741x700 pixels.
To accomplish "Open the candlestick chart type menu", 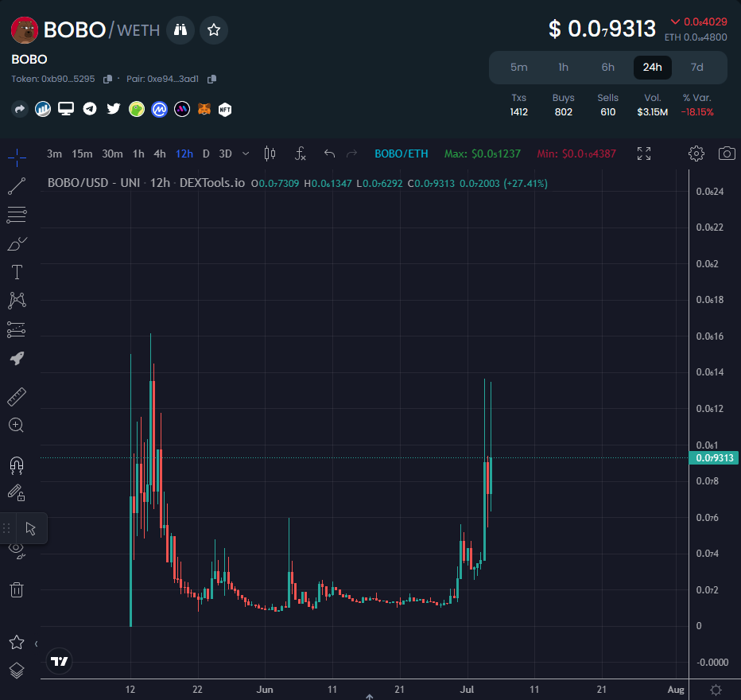I will [270, 154].
